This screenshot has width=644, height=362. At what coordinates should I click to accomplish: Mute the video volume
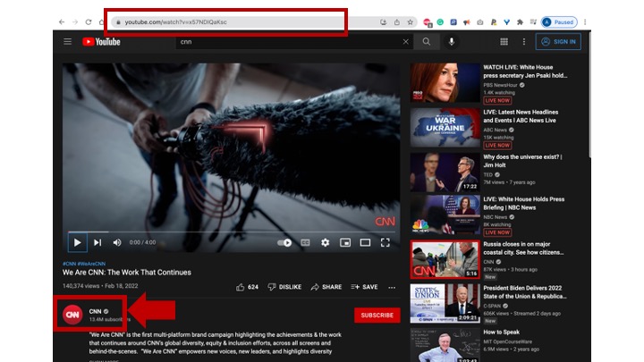click(117, 242)
